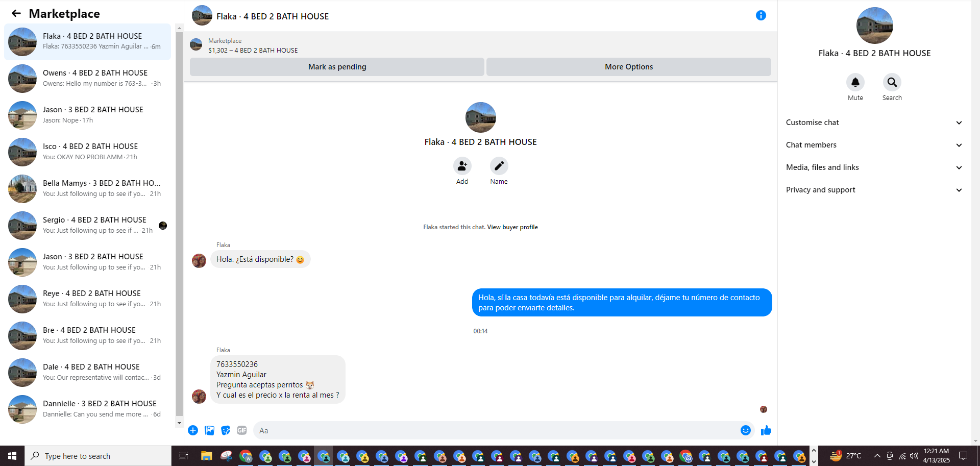
Task: Open the volume control in system tray
Action: pos(914,456)
